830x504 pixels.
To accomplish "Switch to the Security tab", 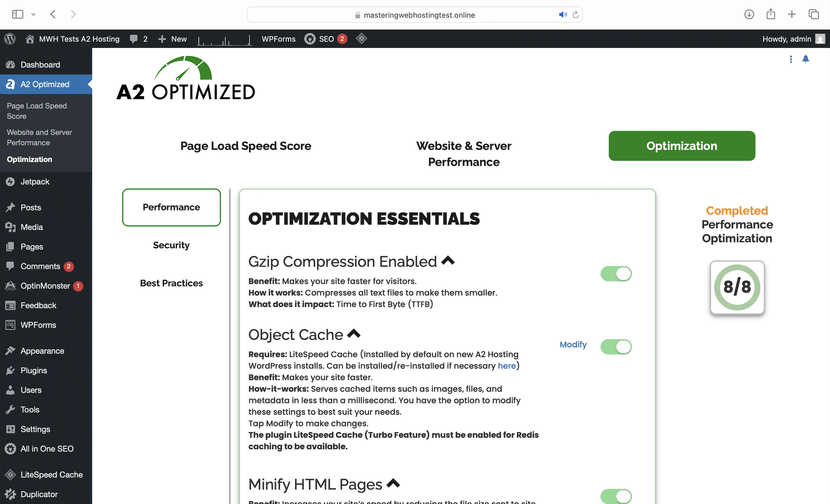I will point(171,245).
